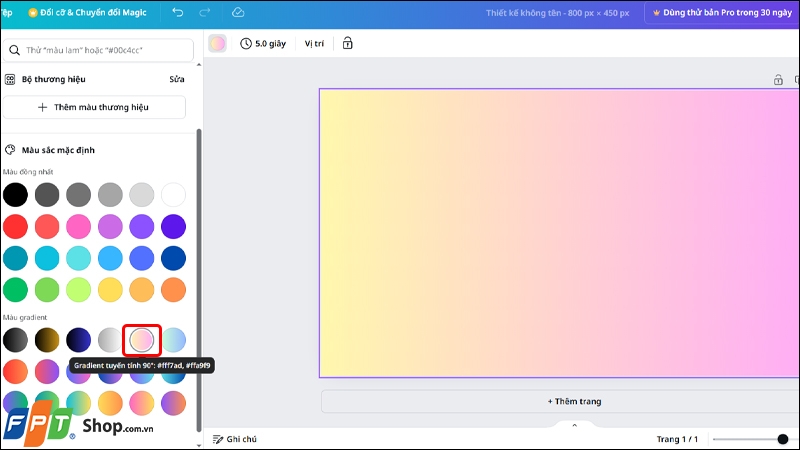Click the undo arrow icon

click(178, 12)
